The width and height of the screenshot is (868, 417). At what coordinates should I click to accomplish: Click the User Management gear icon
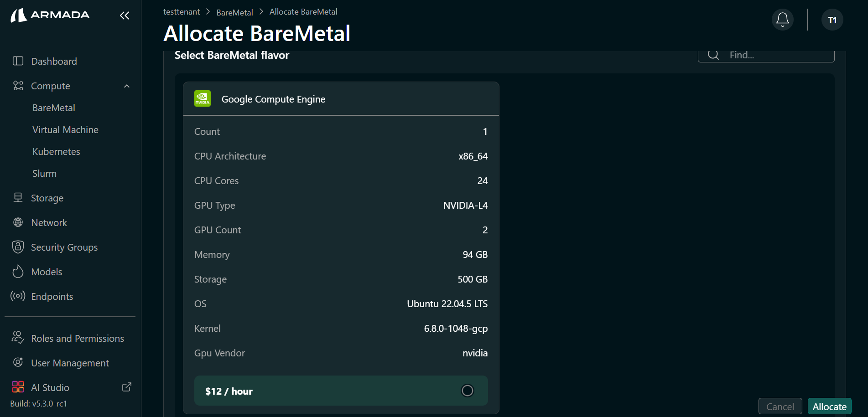tap(18, 362)
